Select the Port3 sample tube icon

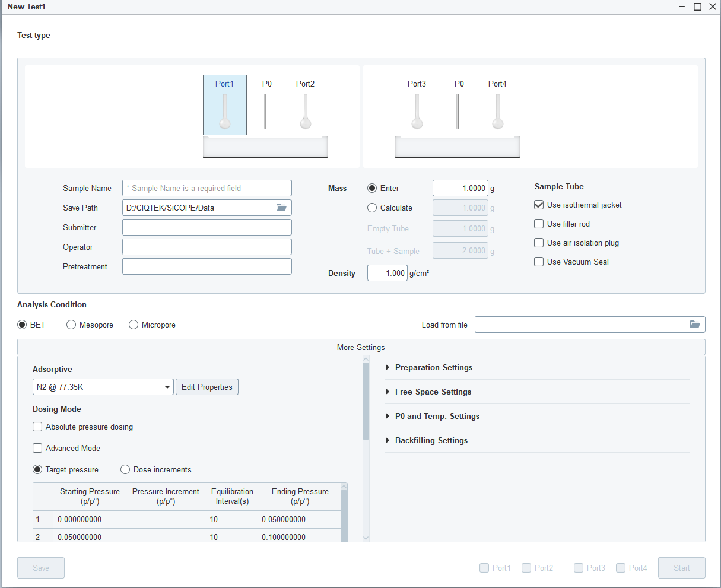[417, 112]
